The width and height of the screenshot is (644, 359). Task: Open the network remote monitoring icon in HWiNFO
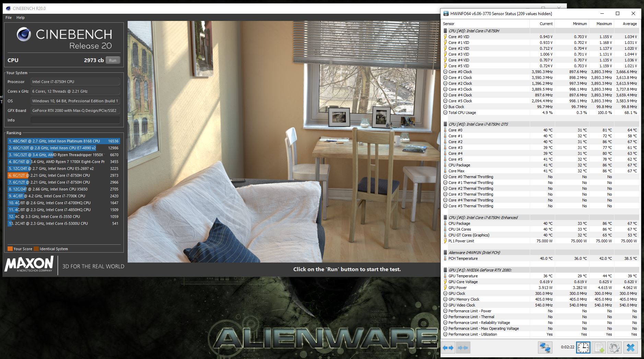pyautogui.click(x=545, y=348)
